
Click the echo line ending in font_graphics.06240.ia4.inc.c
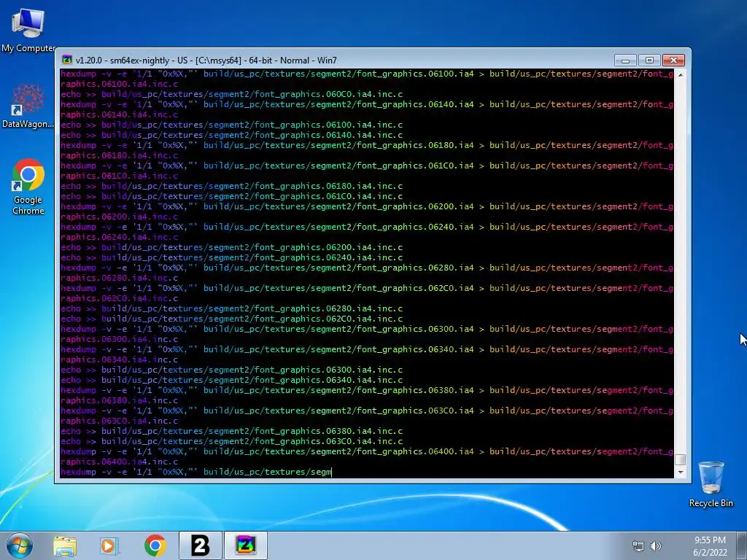point(231,257)
